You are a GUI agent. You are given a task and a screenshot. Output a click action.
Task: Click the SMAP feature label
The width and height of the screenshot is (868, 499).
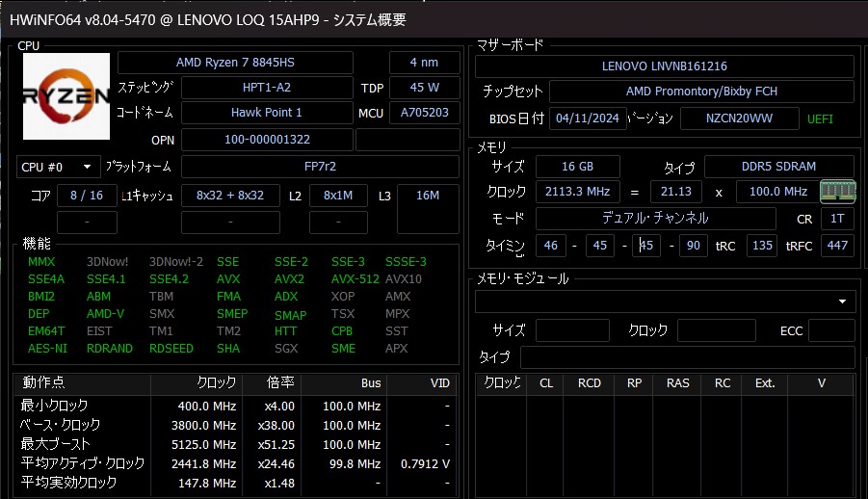(290, 315)
